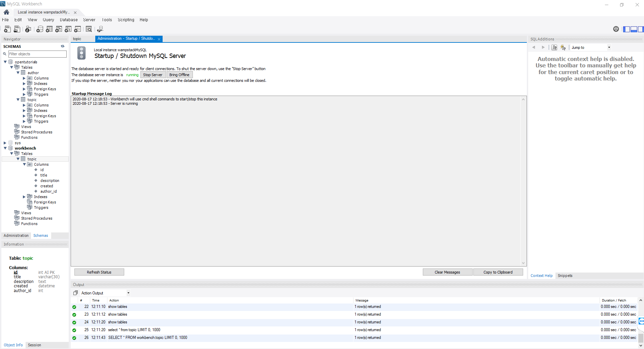Screen dimensions: 644x349
Task: Search table data icon
Action: [89, 29]
